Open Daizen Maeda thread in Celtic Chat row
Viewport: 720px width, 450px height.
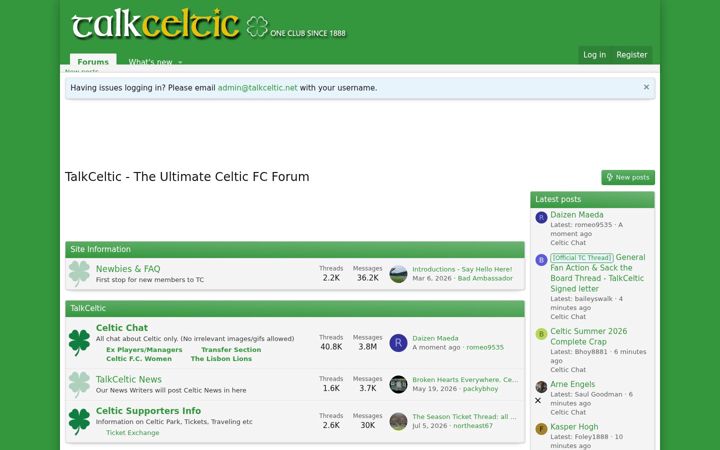tap(435, 338)
